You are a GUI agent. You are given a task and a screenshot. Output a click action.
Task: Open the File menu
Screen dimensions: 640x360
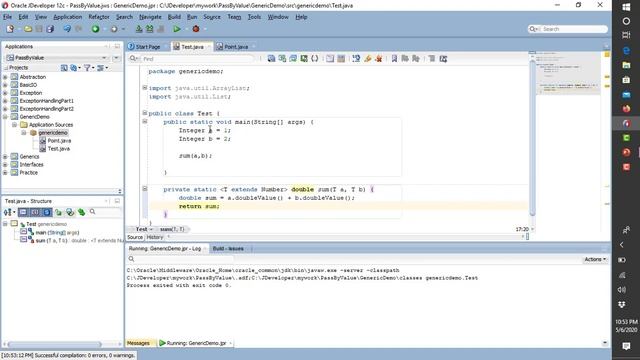pos(7,17)
